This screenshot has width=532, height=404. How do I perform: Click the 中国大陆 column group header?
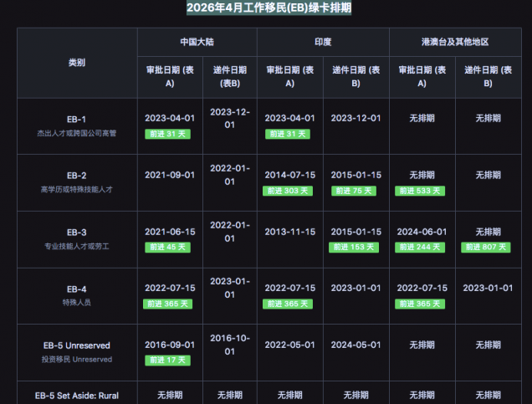(x=197, y=42)
